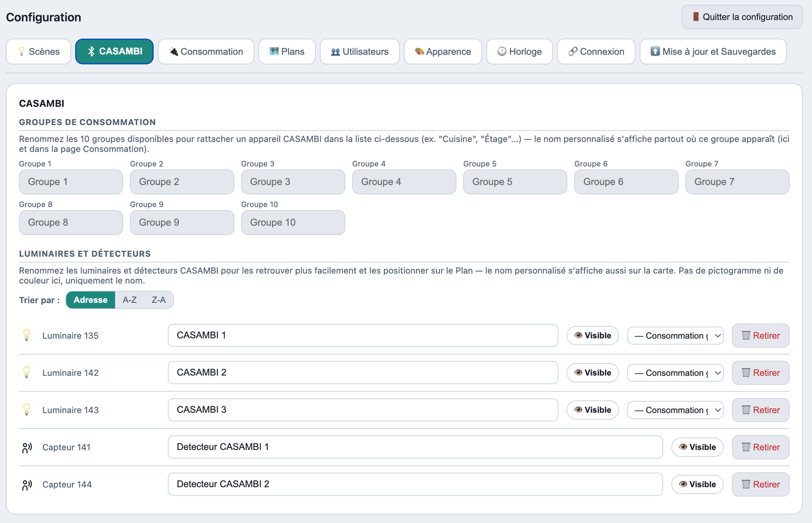812x523 pixels.
Task: Sort the list A-Z
Action: (129, 300)
